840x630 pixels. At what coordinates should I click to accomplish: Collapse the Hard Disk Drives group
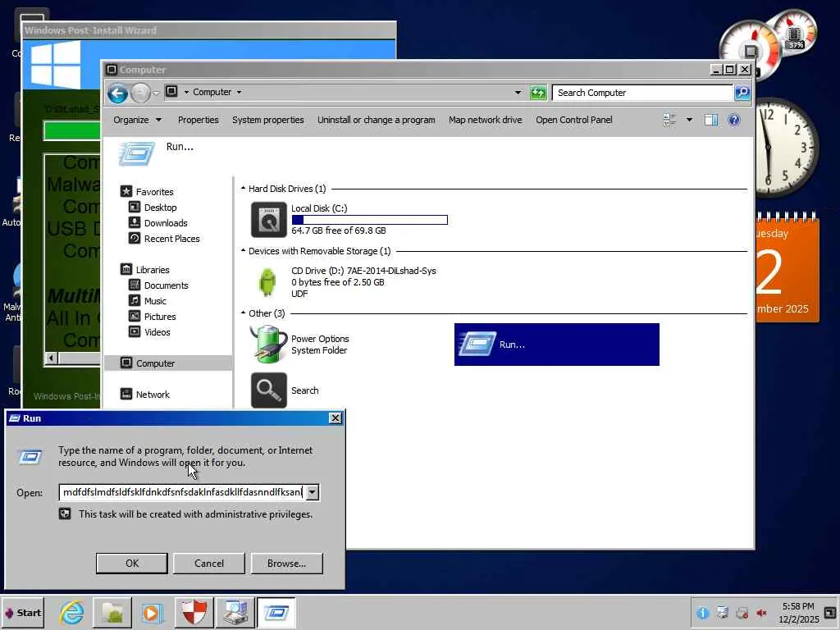click(243, 189)
